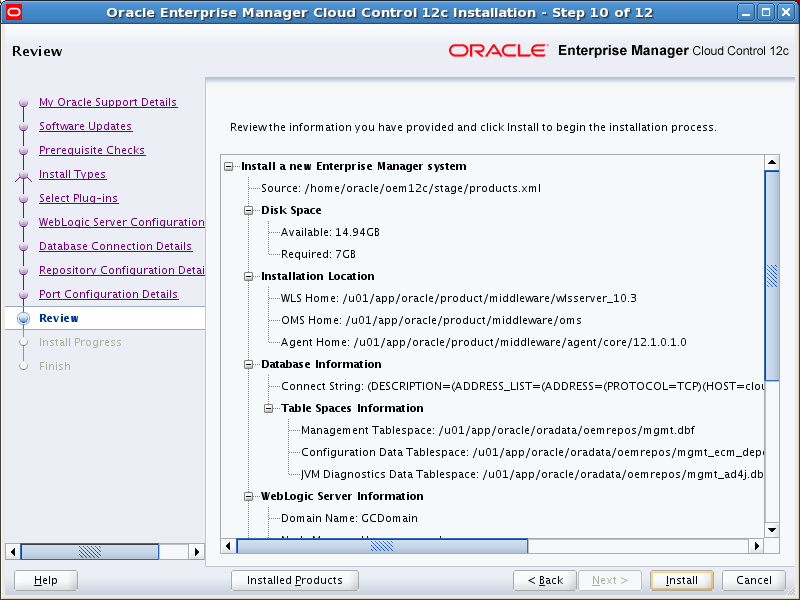Image resolution: width=800 pixels, height=600 pixels.
Task: Close the installer window
Action: pyautogui.click(x=787, y=12)
